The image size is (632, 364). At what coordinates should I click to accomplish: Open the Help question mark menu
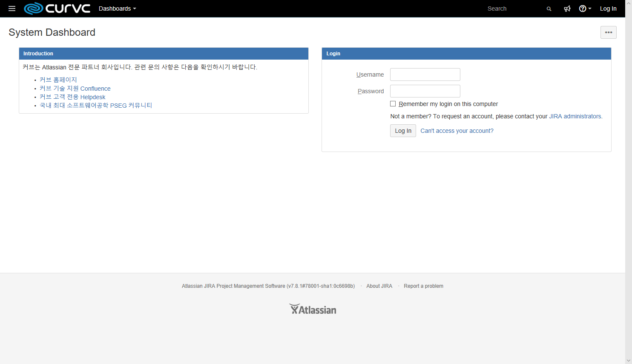click(585, 9)
